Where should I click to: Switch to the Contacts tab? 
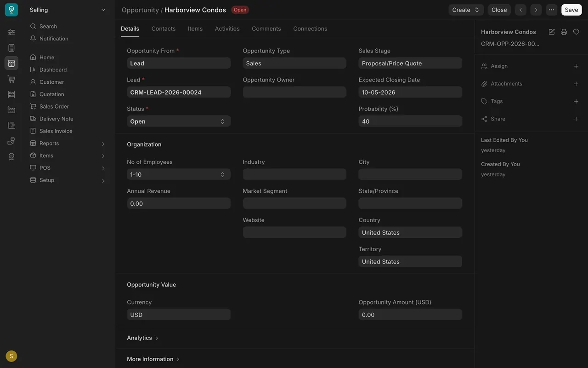coord(164,29)
